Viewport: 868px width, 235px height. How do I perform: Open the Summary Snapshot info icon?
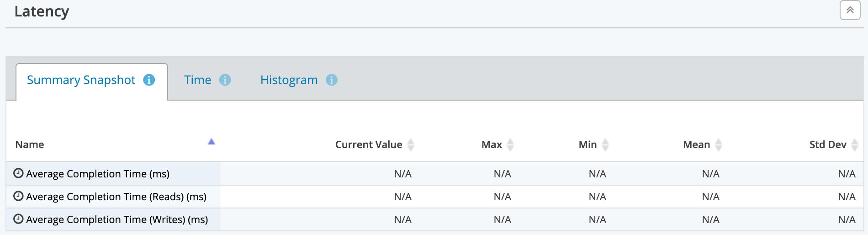[149, 80]
